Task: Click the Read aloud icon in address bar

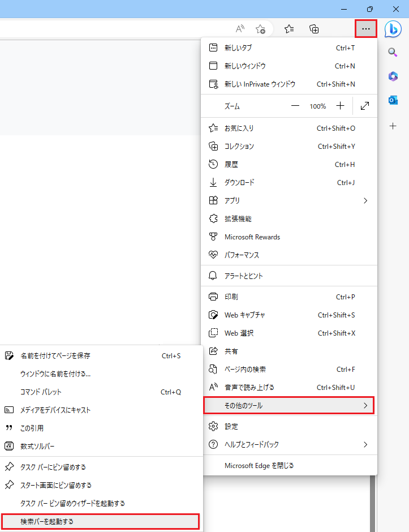Action: [240, 29]
